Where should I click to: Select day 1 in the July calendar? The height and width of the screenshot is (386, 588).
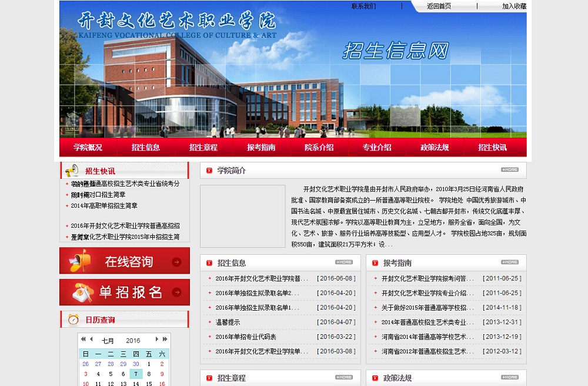click(149, 364)
